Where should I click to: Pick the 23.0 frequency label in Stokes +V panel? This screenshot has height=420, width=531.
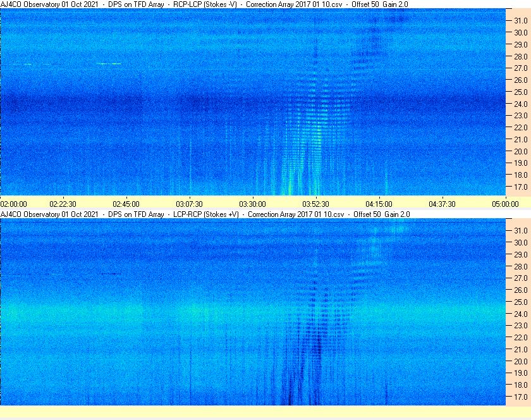click(x=521, y=325)
